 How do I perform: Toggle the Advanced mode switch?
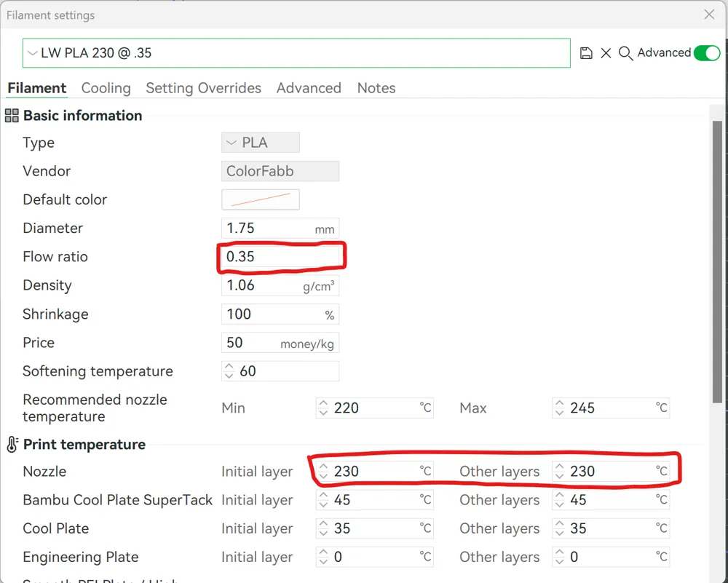tap(706, 53)
